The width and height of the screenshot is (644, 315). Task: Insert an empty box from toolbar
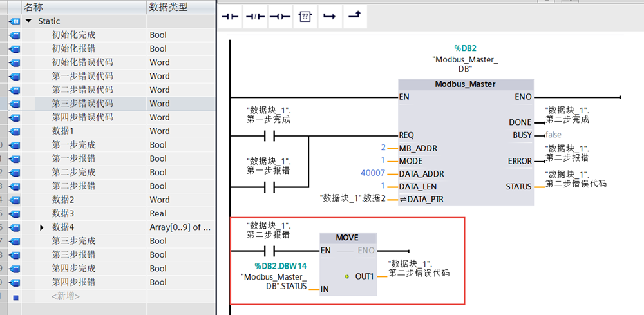click(305, 17)
